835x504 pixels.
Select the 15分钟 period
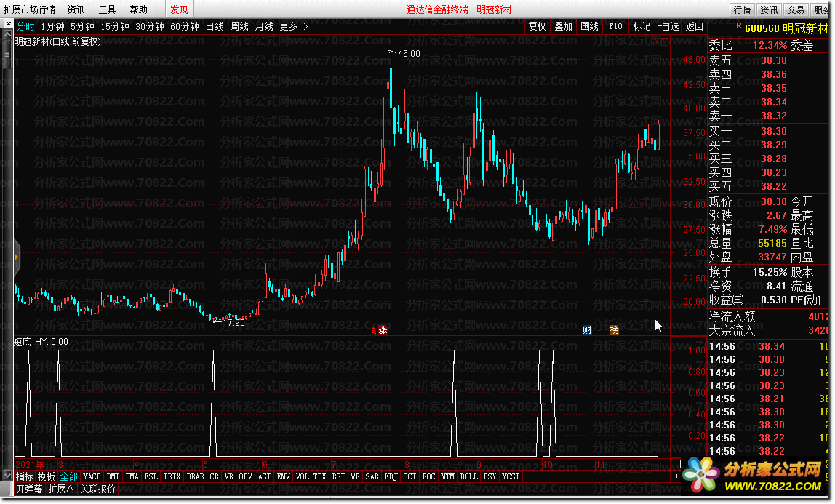tap(115, 27)
